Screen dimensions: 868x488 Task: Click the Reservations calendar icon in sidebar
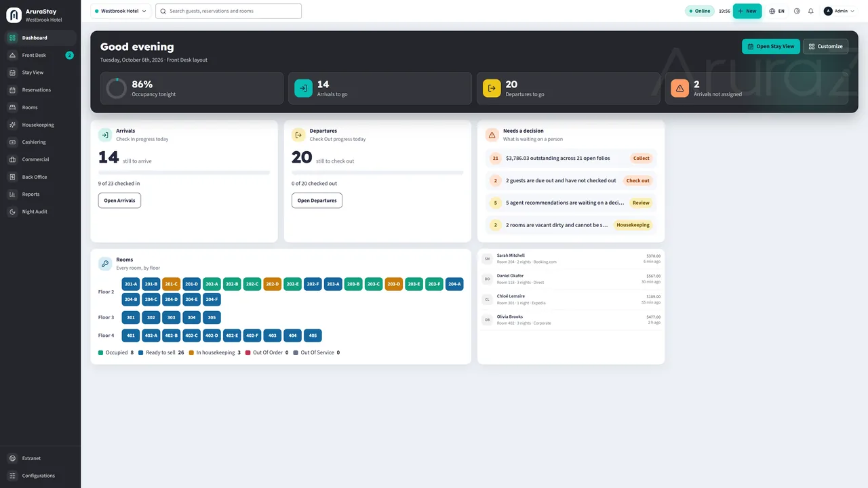pyautogui.click(x=12, y=89)
